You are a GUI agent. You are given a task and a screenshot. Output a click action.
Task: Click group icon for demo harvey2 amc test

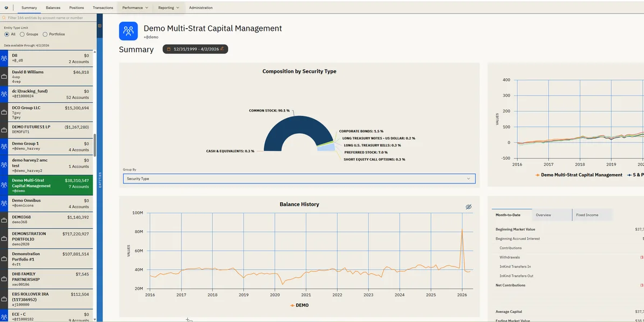click(4, 165)
